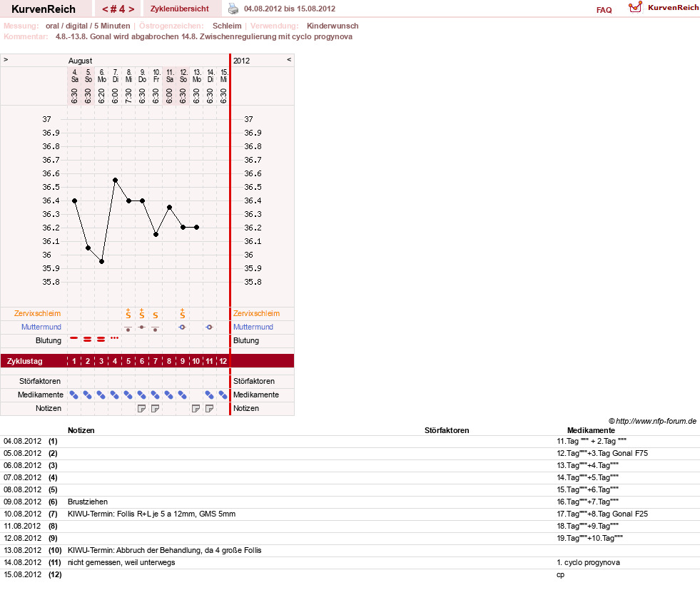Click the bleeding mark on cycle day 1
The height and width of the screenshot is (615, 700).
tap(74, 338)
